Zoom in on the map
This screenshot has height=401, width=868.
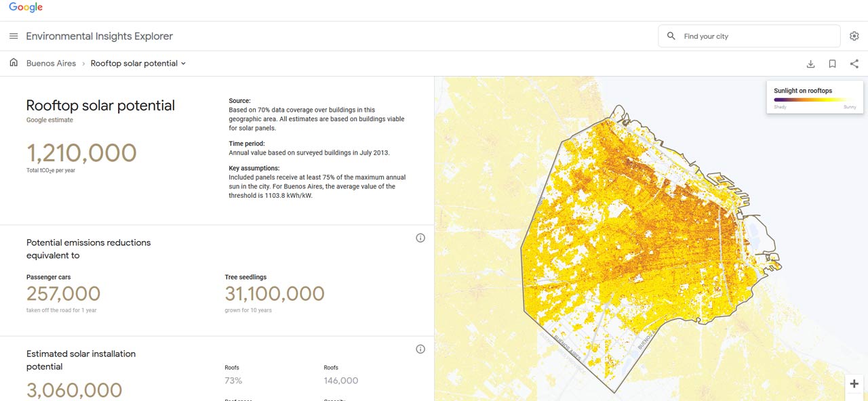[854, 383]
